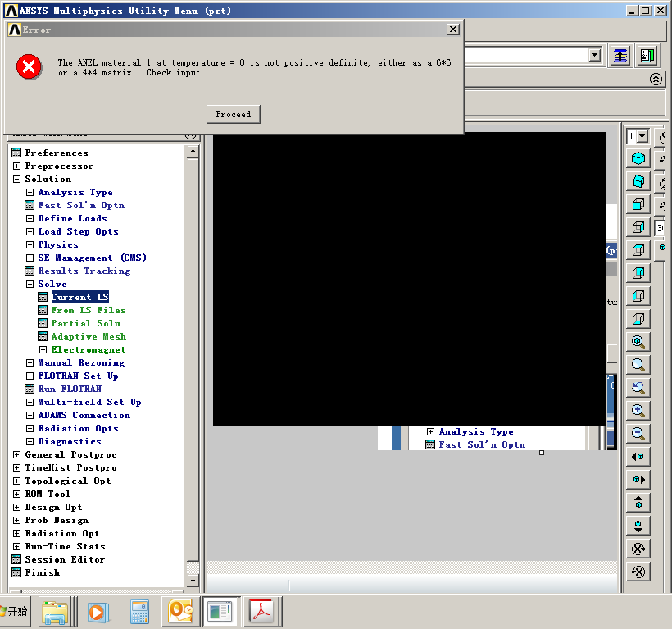This screenshot has width=672, height=629.
Task: Click Radiation Opts label
Action: coord(78,428)
